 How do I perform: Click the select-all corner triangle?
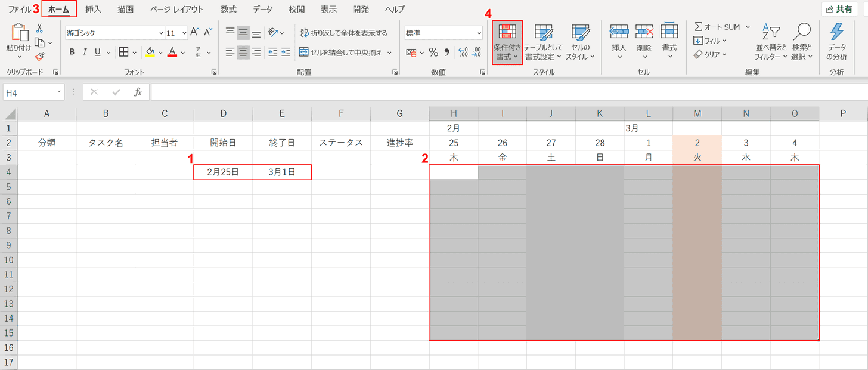pyautogui.click(x=10, y=114)
